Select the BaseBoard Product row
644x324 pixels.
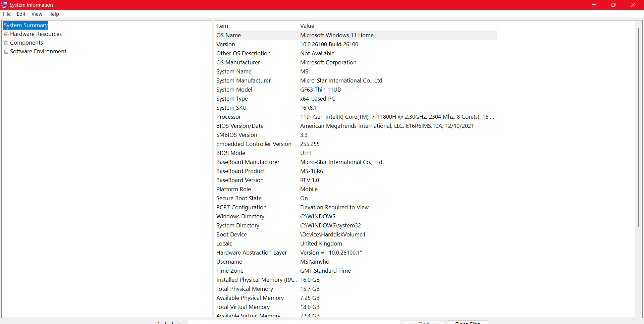click(356, 171)
